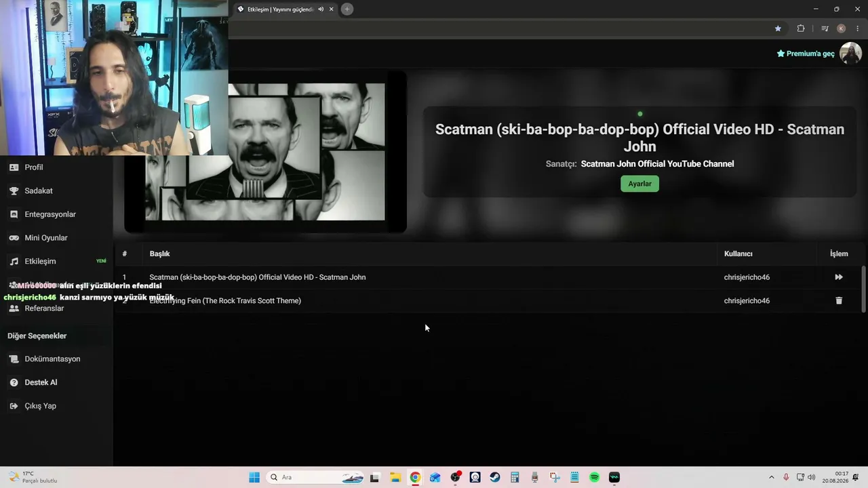The image size is (868, 488).
Task: Click the Premium'a geç link
Action: point(806,54)
